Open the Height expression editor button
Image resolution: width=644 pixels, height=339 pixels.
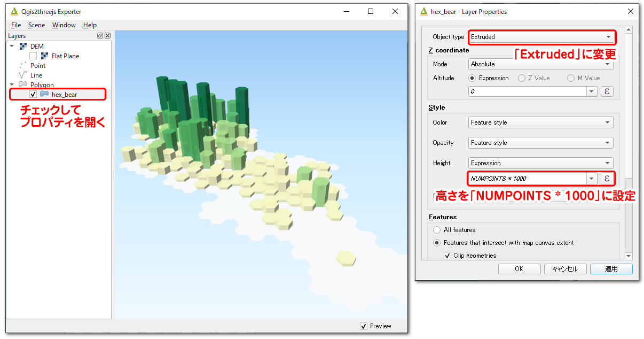click(x=607, y=179)
